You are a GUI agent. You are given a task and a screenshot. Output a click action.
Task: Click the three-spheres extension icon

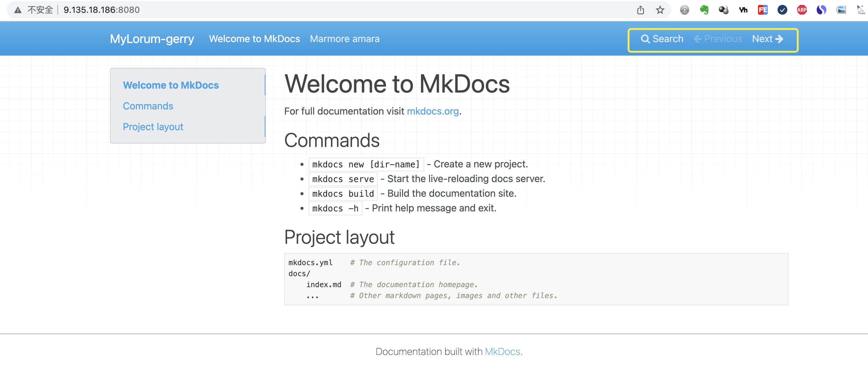click(x=723, y=10)
